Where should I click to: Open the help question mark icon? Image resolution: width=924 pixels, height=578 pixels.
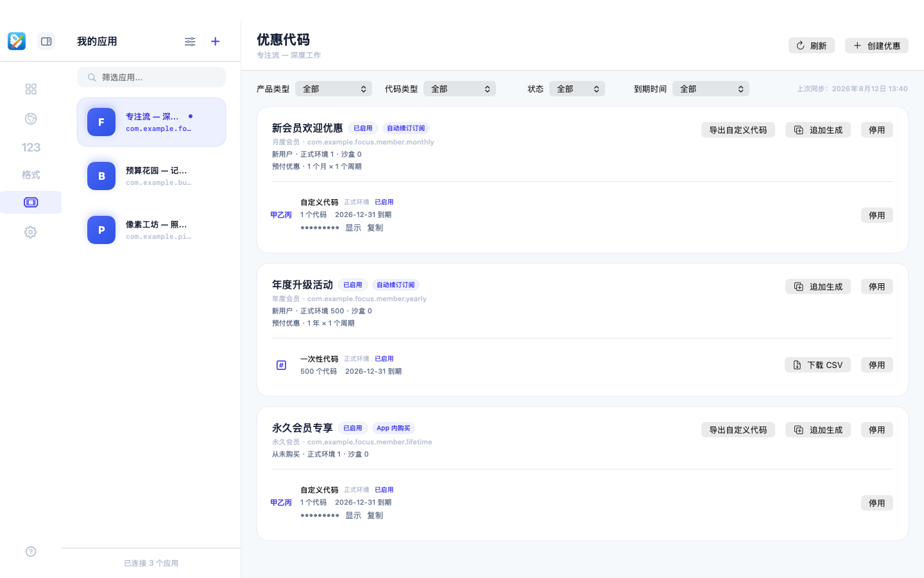pos(31,552)
